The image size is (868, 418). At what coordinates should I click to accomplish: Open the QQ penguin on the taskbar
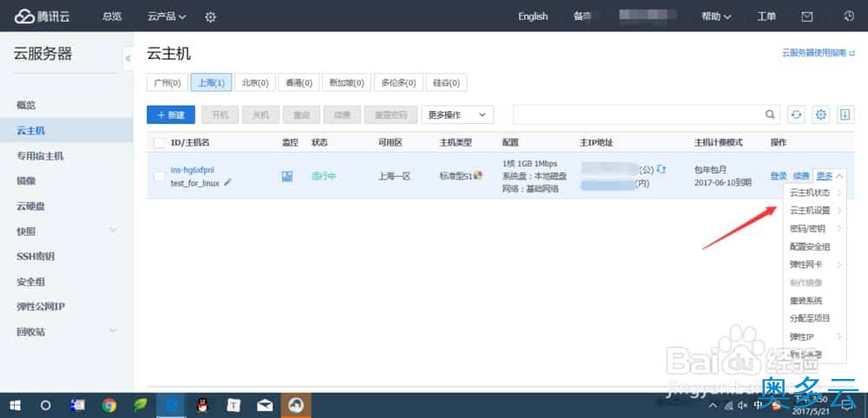coord(202,406)
